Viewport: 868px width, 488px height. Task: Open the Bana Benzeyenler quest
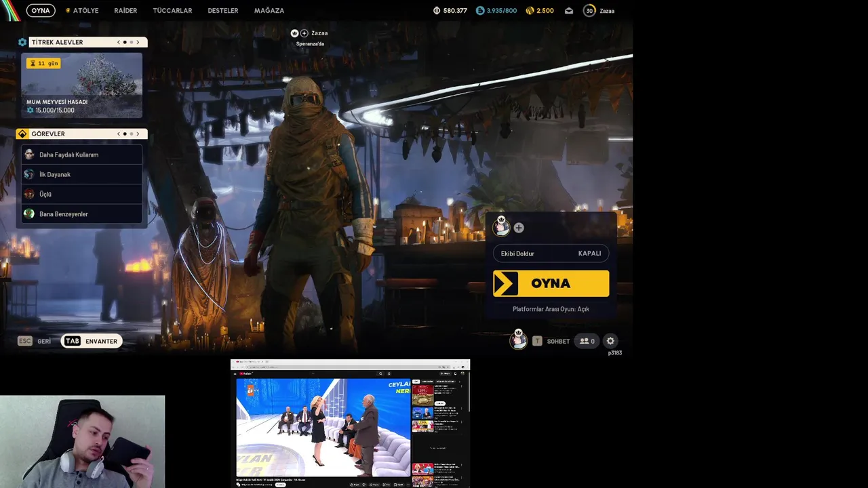[81, 213]
